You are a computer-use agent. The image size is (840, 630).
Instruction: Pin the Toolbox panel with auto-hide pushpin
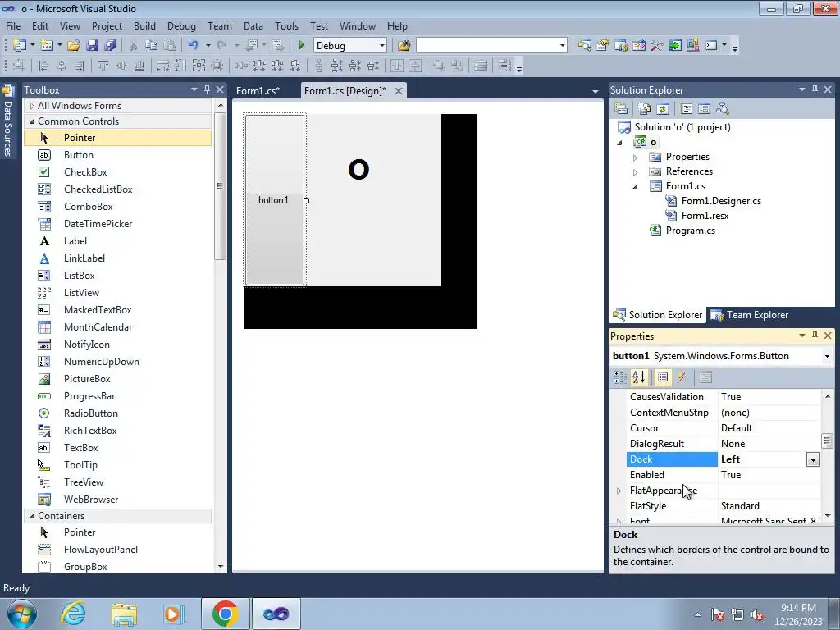207,89
